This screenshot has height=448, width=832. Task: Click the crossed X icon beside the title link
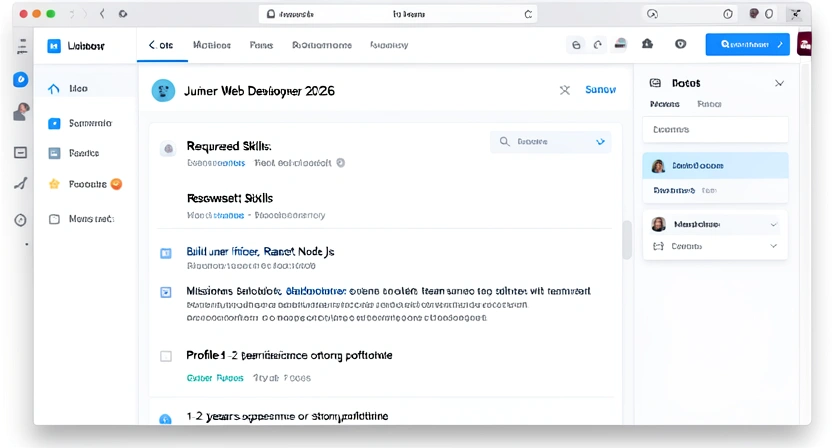pyautogui.click(x=565, y=90)
